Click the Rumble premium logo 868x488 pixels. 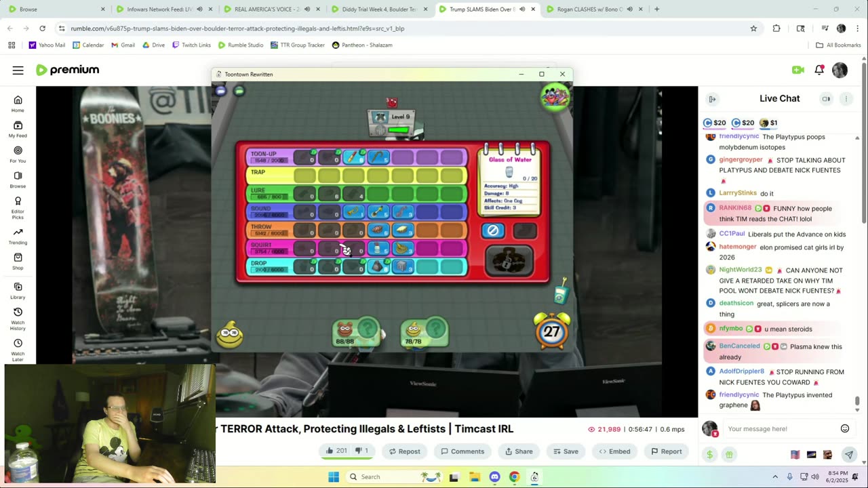coord(68,70)
